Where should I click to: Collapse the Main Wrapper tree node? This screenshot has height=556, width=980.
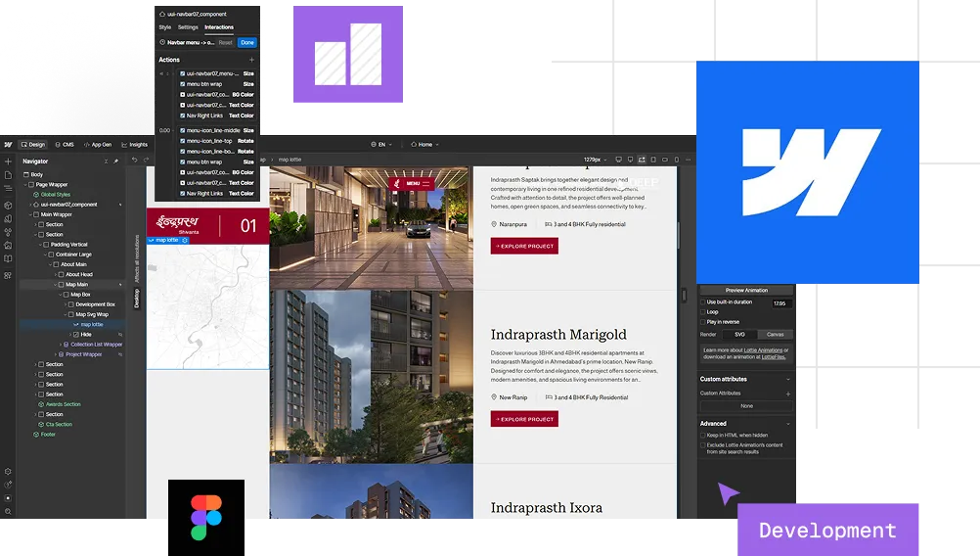click(x=30, y=214)
